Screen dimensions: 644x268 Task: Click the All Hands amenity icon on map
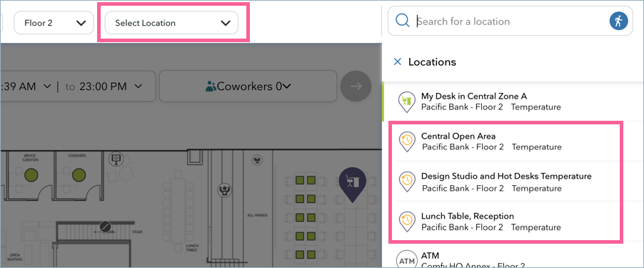tap(224, 189)
